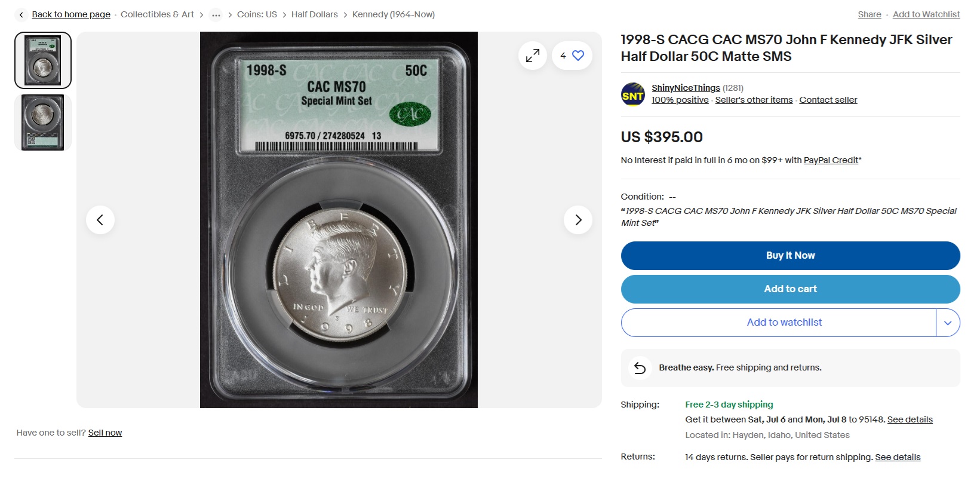This screenshot has width=980, height=484.
Task: Open the Add to watchlist dropdown arrow
Action: point(948,323)
